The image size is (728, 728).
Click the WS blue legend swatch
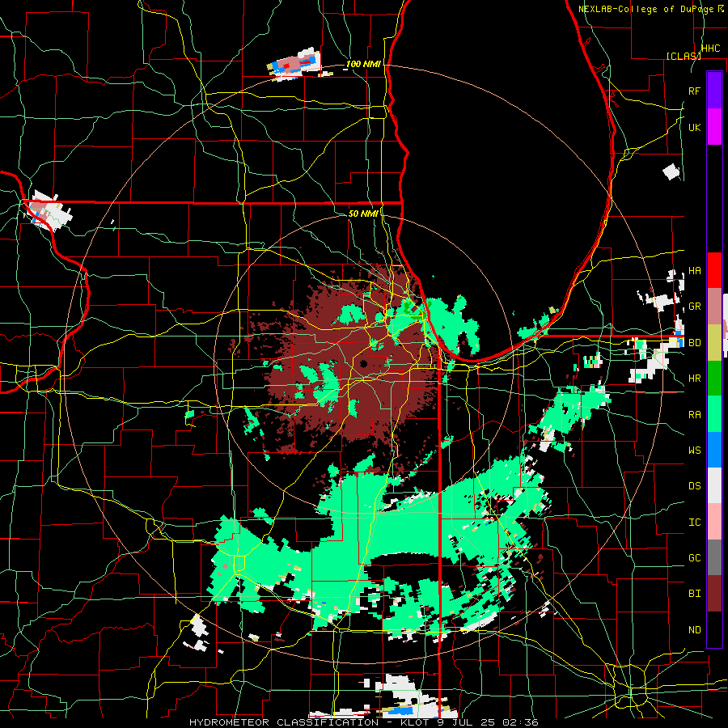pos(714,450)
